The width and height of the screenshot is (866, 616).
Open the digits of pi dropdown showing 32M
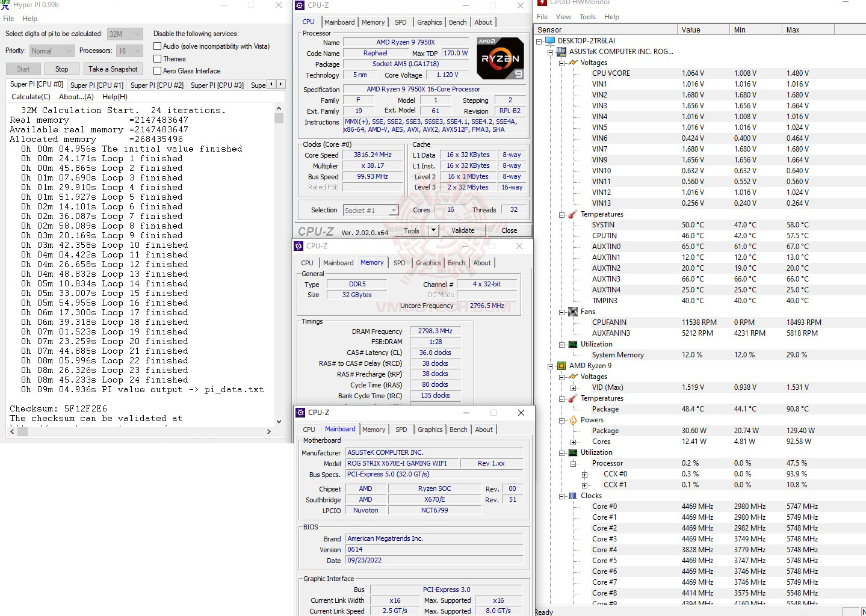[125, 34]
